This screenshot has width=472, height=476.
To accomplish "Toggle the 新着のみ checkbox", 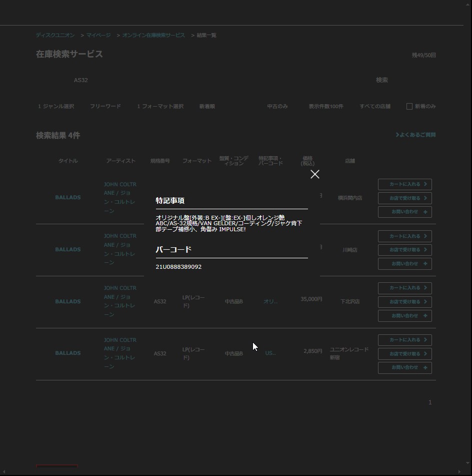I will [409, 106].
